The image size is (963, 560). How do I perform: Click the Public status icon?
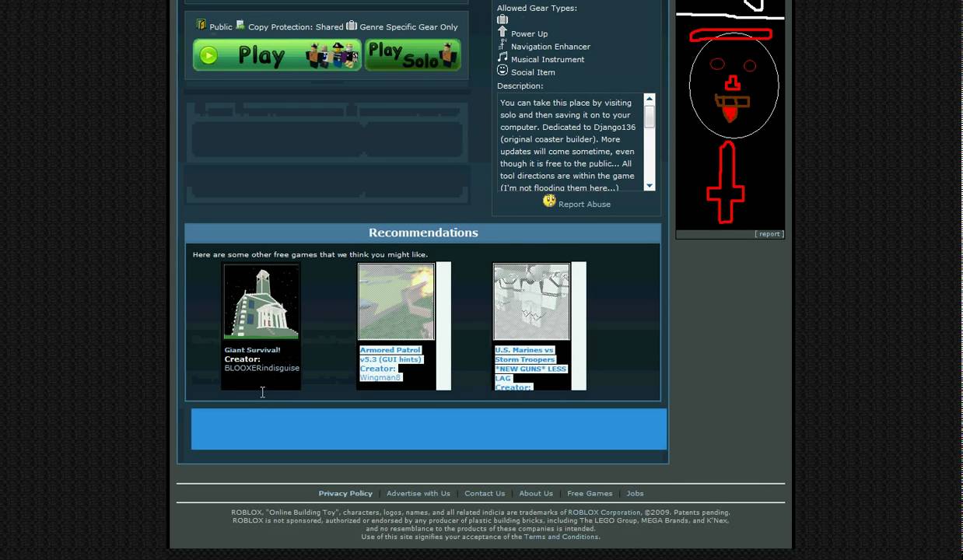(x=201, y=25)
